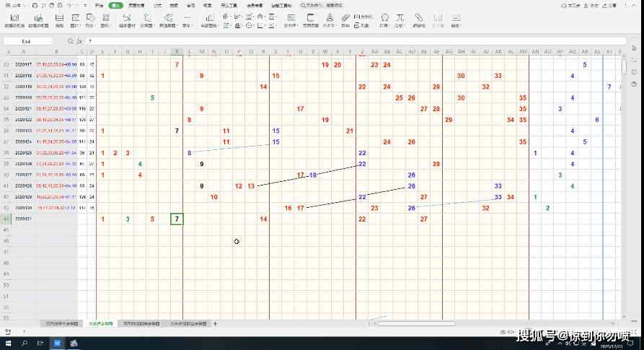
Task: Add a new sheet with the plus button
Action: pyautogui.click(x=214, y=324)
